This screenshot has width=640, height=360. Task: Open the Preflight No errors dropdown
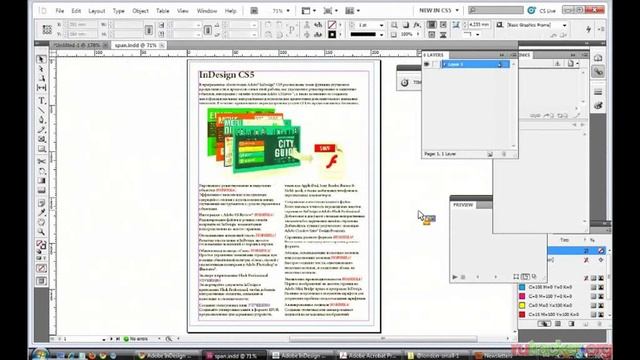159,339
